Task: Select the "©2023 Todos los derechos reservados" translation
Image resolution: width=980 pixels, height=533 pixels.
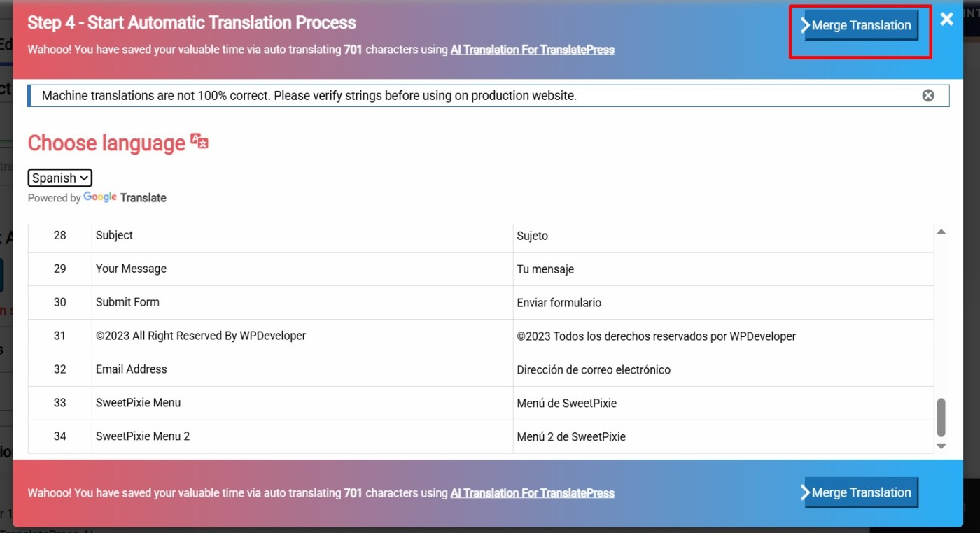Action: coord(656,336)
